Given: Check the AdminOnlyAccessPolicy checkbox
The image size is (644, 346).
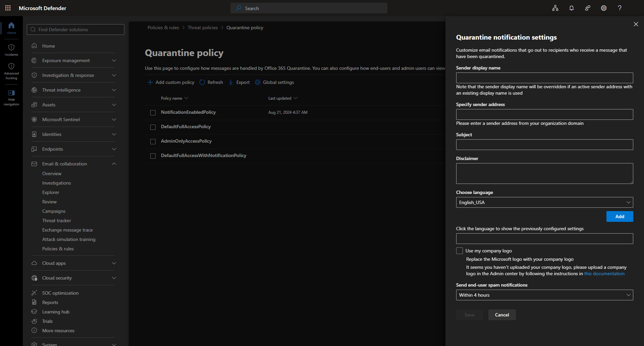Looking at the screenshot, I should click(153, 142).
